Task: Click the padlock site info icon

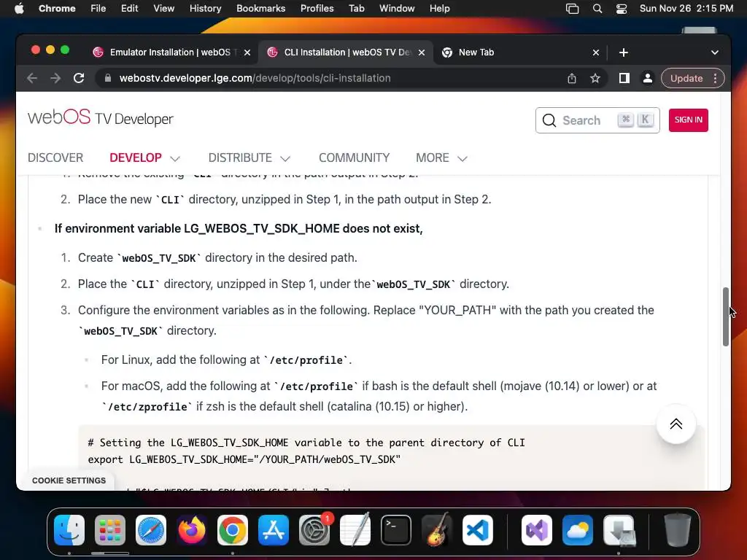Action: click(108, 78)
